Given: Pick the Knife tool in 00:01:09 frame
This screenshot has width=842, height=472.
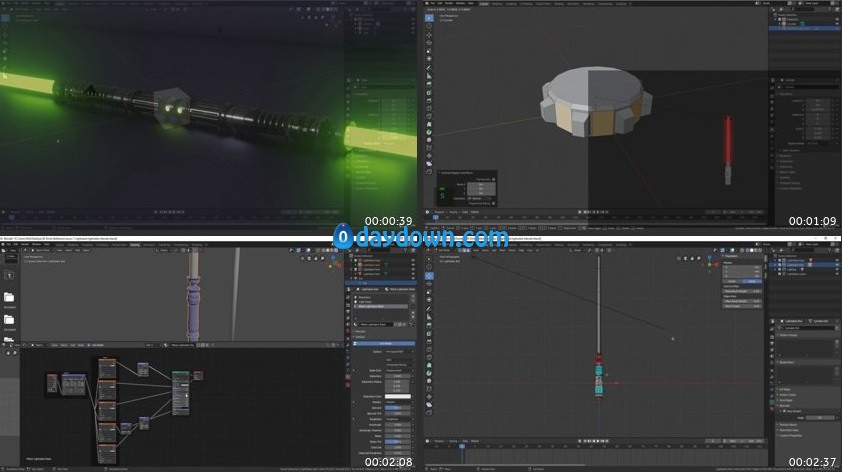Looking at the screenshot, I should click(x=429, y=116).
